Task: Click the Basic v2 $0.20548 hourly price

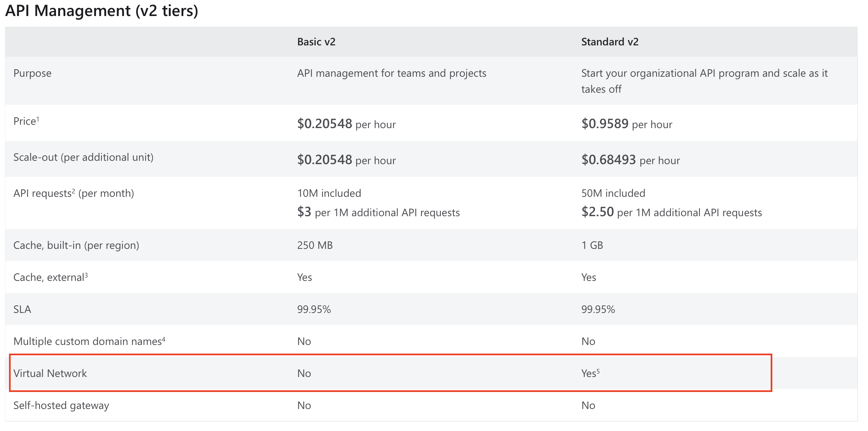Action: pos(324,124)
